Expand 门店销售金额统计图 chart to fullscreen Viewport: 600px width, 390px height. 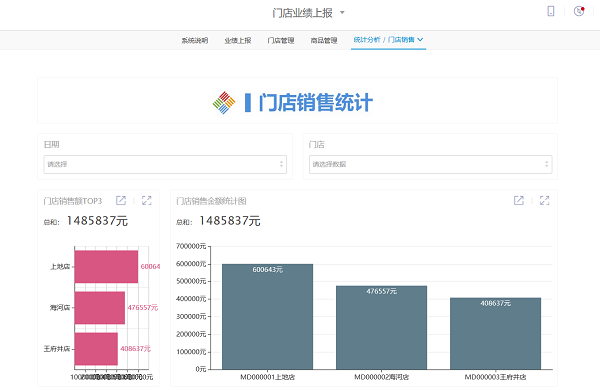pos(545,201)
